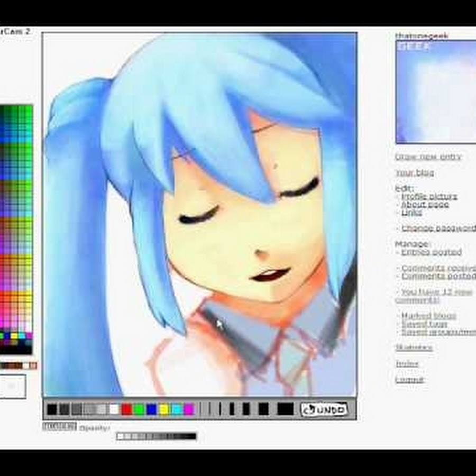Select the black color swatch in bottom toolbar
Screen dimensions: 476x476
(x=52, y=409)
